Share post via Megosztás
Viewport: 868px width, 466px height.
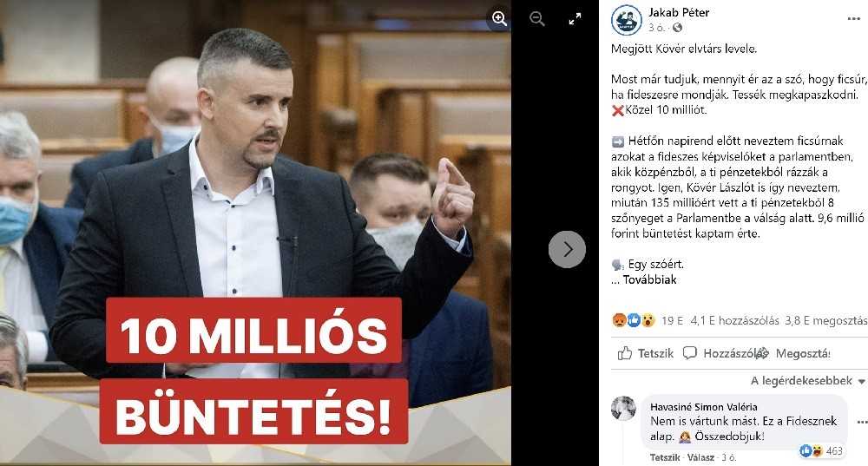click(797, 353)
